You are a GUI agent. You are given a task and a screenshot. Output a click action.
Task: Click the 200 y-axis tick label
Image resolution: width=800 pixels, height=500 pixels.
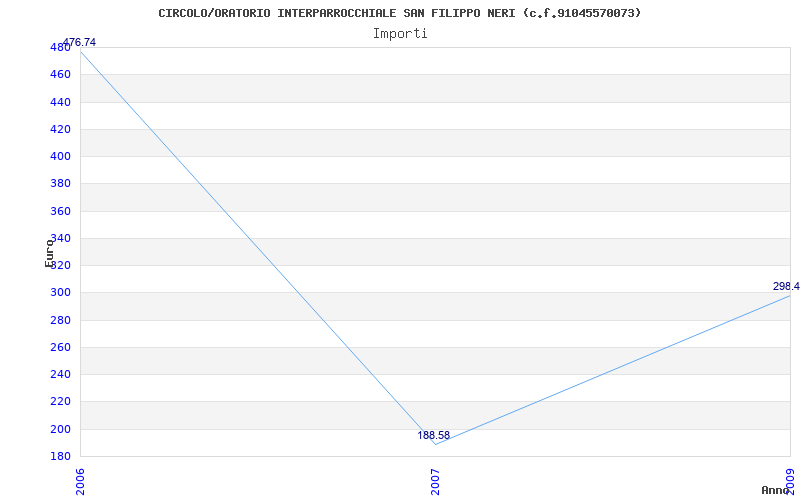(60, 430)
